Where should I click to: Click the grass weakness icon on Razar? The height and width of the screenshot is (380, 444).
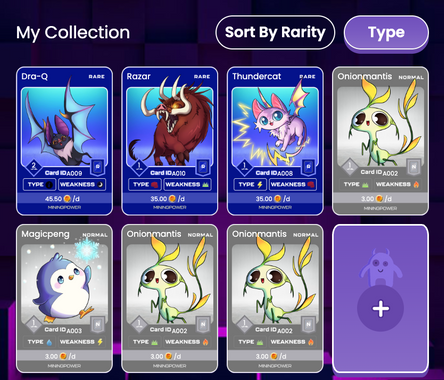click(205, 184)
